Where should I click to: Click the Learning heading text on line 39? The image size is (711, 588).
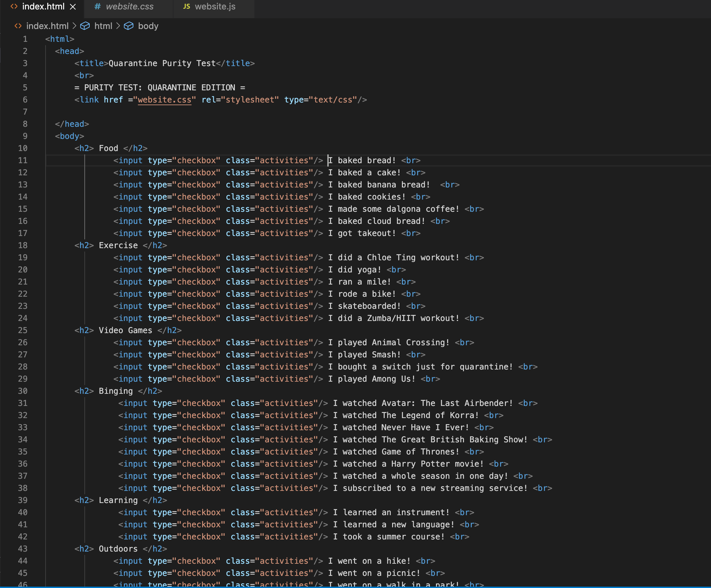(x=118, y=500)
